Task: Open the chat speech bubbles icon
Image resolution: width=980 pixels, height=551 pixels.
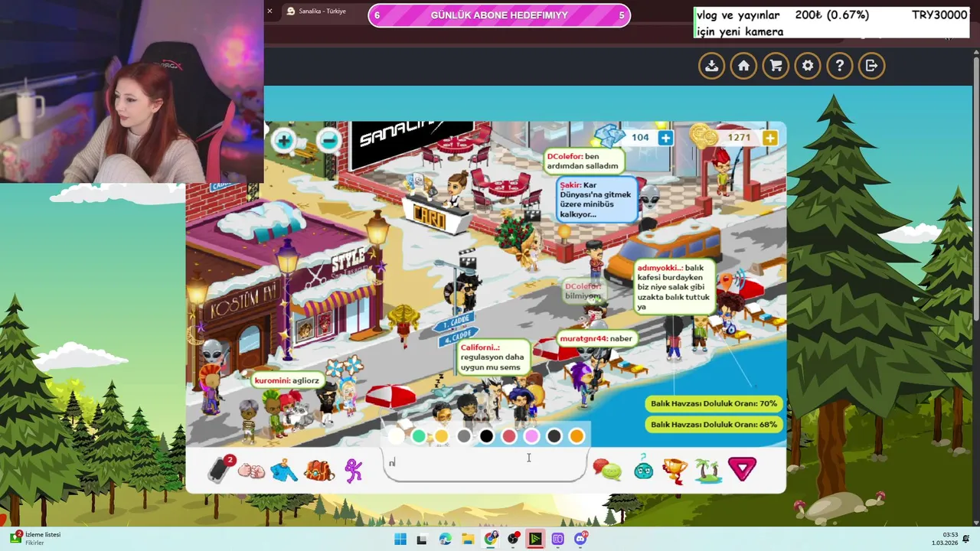Action: tap(607, 470)
